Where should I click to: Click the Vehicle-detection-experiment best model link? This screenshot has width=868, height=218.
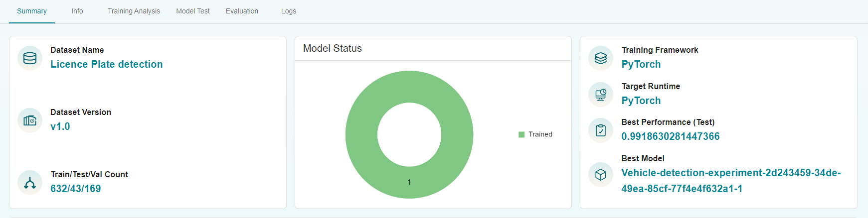tap(730, 173)
